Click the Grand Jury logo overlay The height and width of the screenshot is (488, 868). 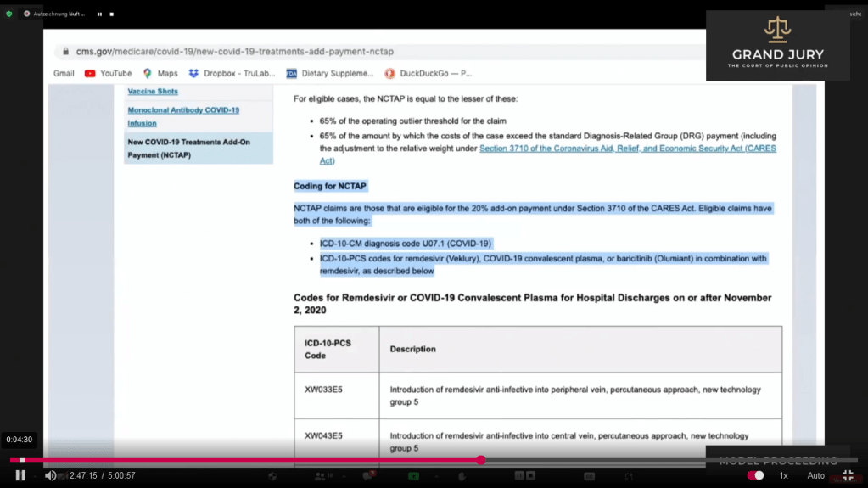[x=777, y=46]
